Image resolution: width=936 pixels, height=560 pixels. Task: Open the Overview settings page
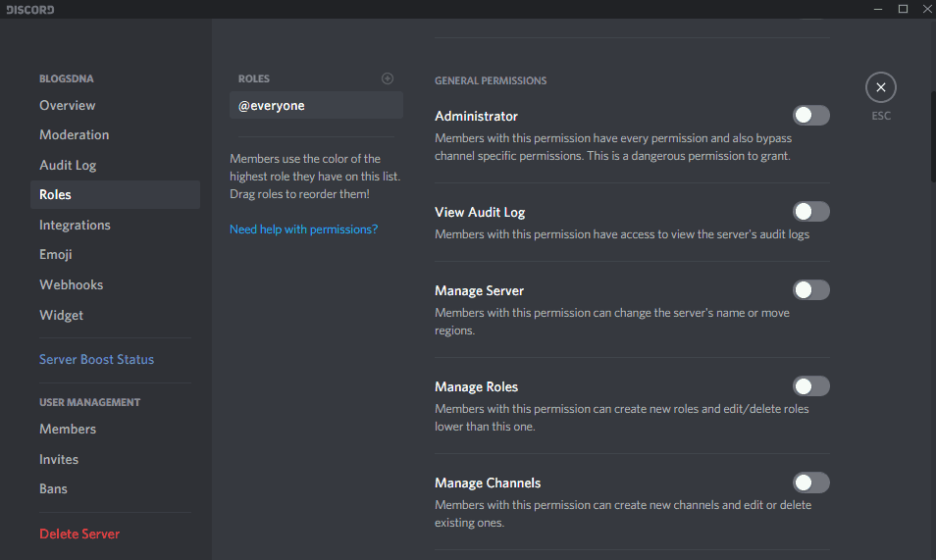coord(115,105)
